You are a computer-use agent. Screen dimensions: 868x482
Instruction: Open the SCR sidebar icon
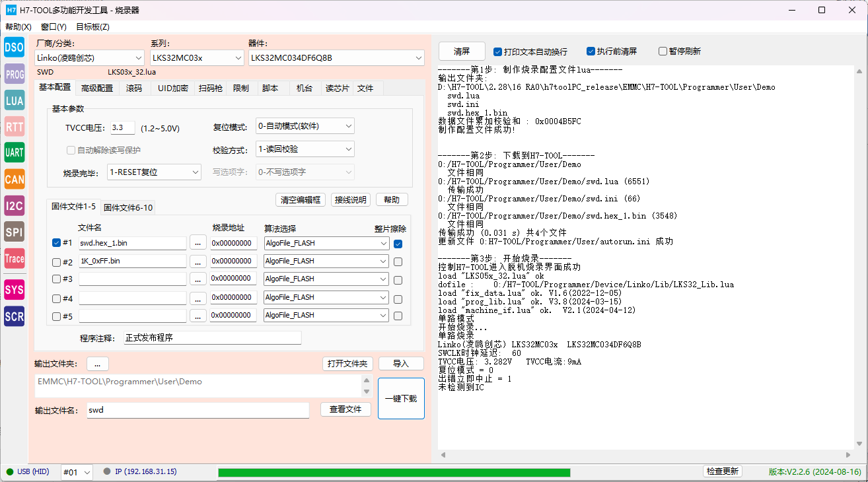click(15, 317)
